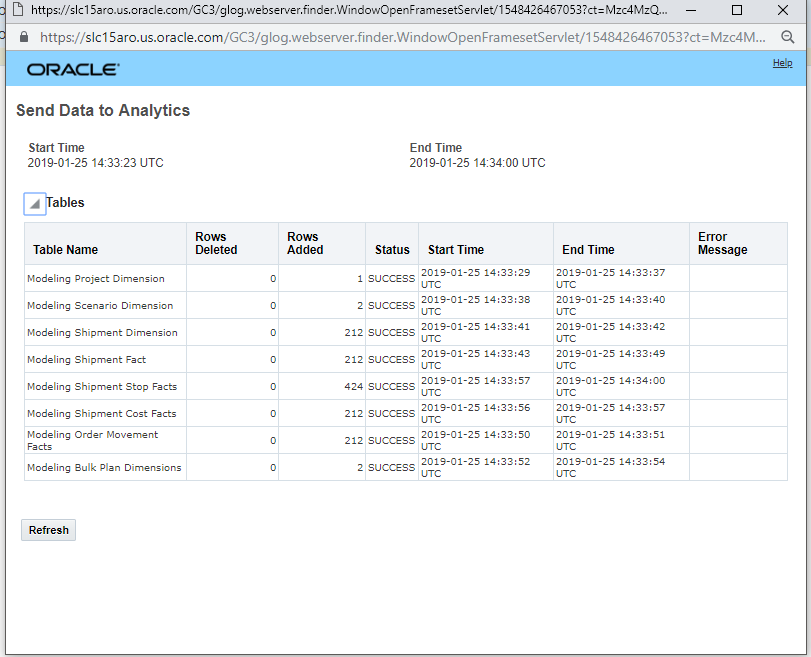
Task: Select the Modeling Order Movement Facts row name
Action: pos(93,440)
